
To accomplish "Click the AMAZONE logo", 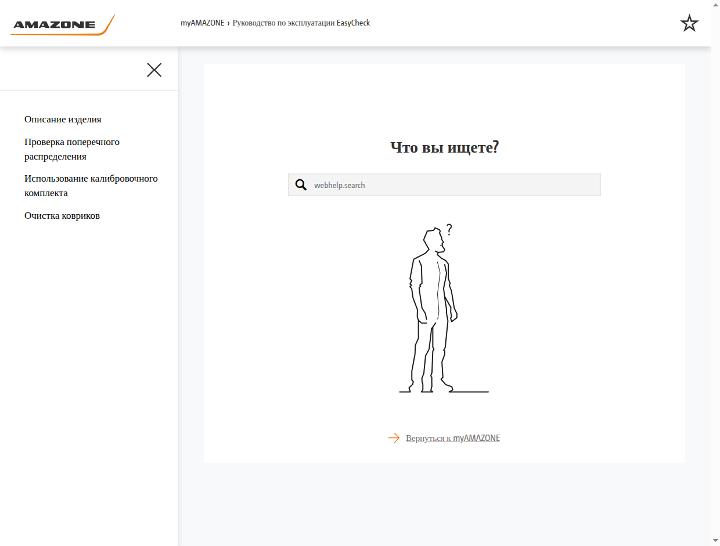I will (x=62, y=24).
